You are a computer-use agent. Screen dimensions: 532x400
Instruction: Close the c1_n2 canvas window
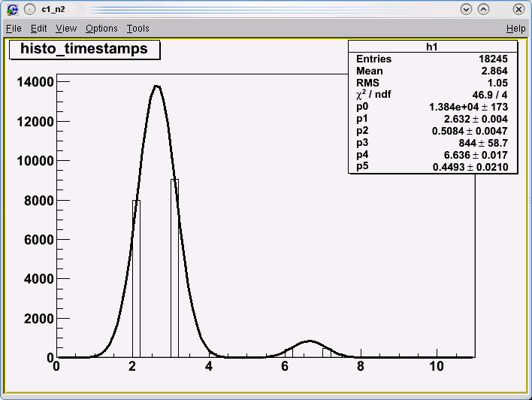[x=518, y=10]
